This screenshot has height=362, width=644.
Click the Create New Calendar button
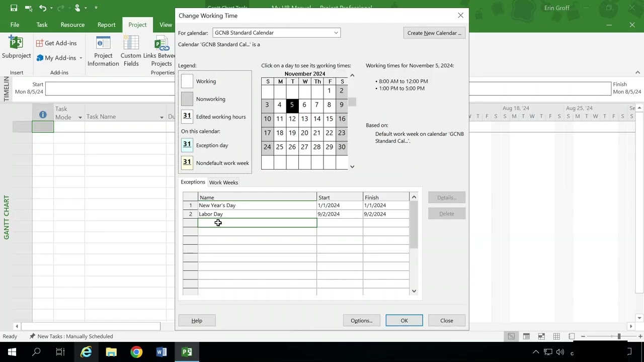click(434, 33)
